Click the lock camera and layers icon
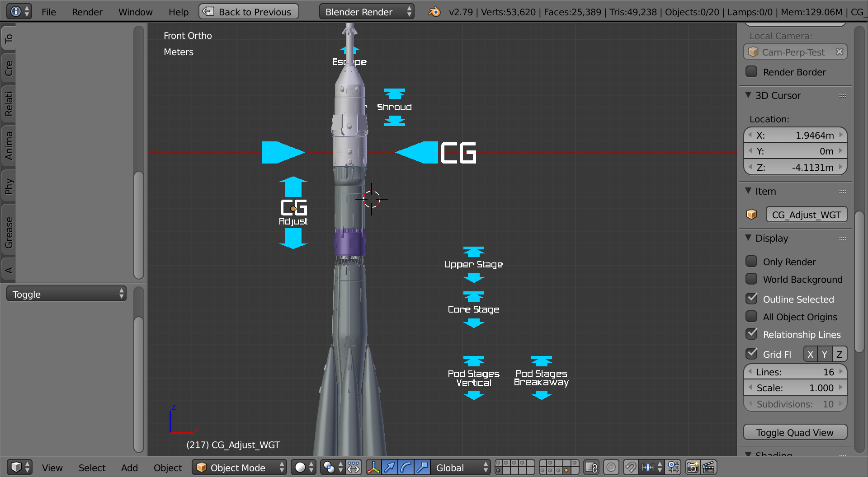868x477 pixels. click(x=591, y=467)
